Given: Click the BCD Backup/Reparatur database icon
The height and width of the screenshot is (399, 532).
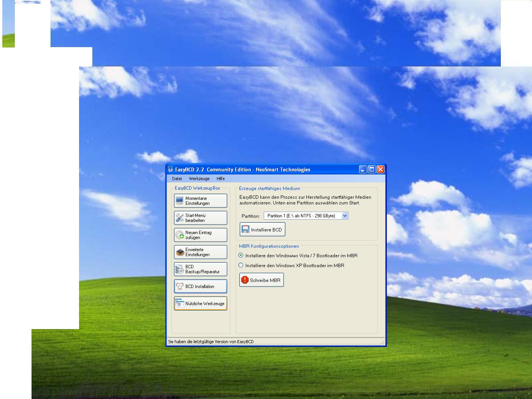Looking at the screenshot, I should pyautogui.click(x=180, y=269).
